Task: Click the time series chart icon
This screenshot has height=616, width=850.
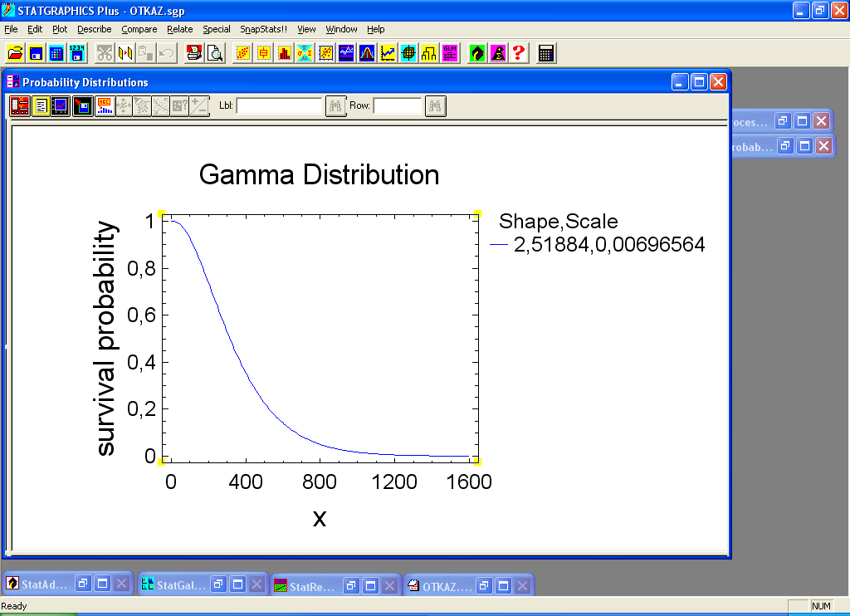Action: [x=346, y=53]
